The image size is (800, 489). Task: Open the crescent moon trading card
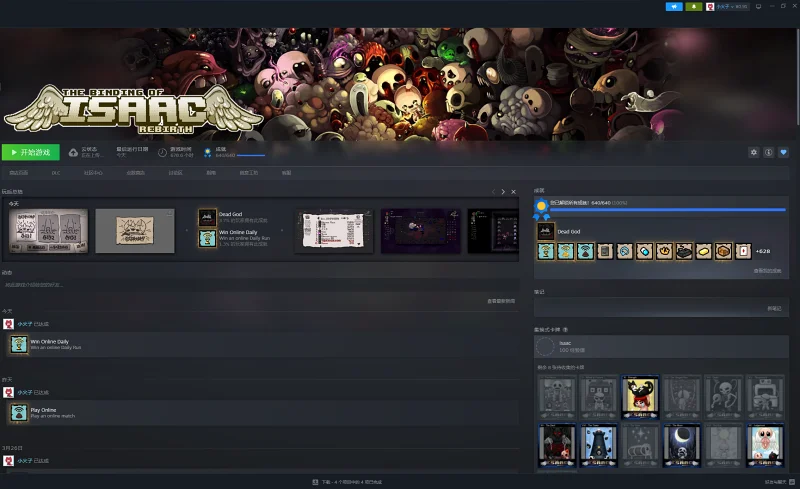point(682,445)
